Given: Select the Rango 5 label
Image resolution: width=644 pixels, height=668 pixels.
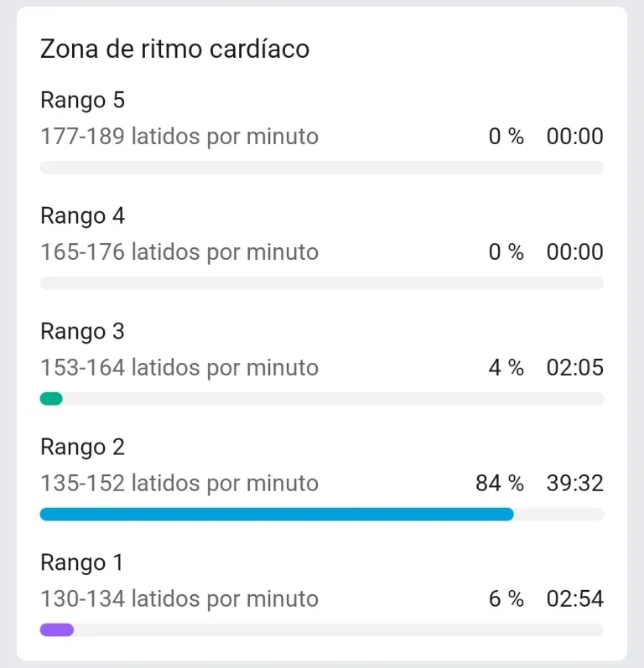Looking at the screenshot, I should [82, 101].
